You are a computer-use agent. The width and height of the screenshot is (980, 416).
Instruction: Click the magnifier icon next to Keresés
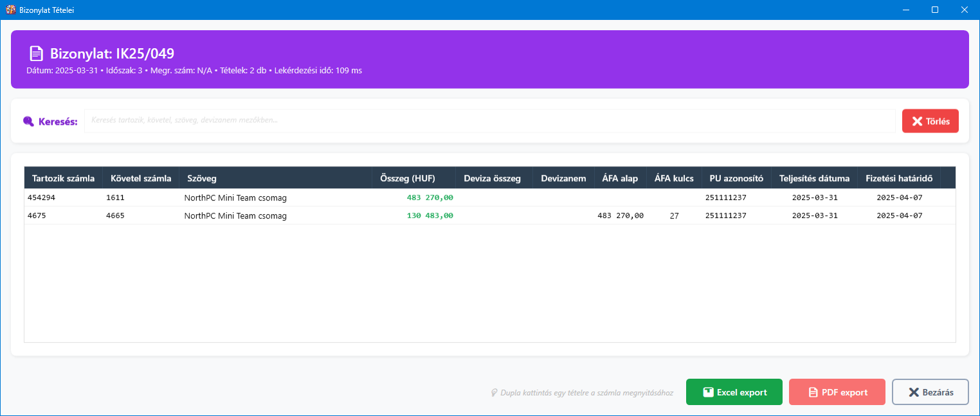point(28,122)
